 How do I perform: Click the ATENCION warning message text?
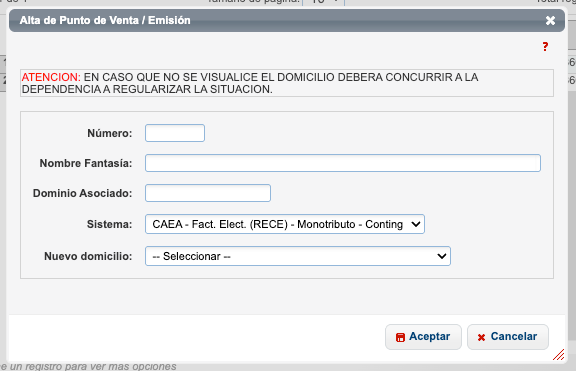[250, 83]
